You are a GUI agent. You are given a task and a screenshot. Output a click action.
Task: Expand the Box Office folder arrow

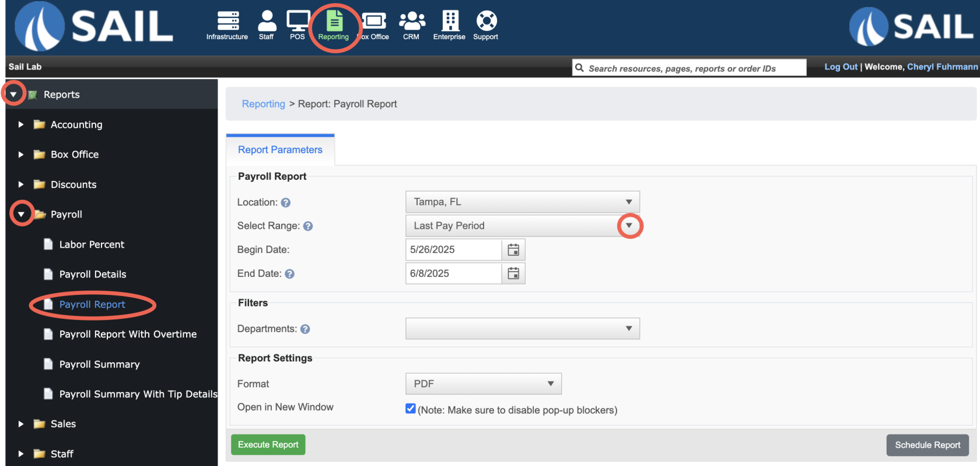(x=21, y=154)
